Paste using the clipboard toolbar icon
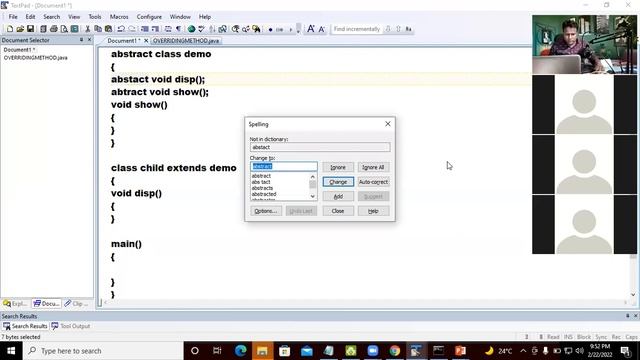The image size is (640, 360). pos(109,29)
